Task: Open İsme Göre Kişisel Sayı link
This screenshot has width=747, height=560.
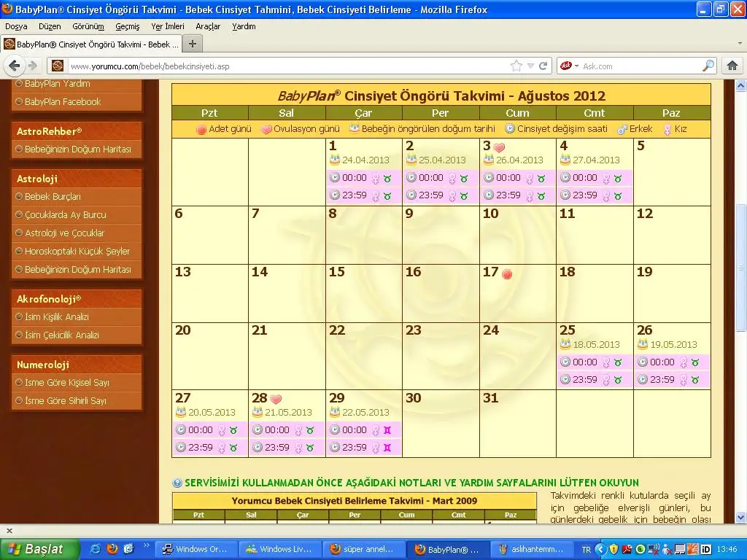Action: (66, 382)
